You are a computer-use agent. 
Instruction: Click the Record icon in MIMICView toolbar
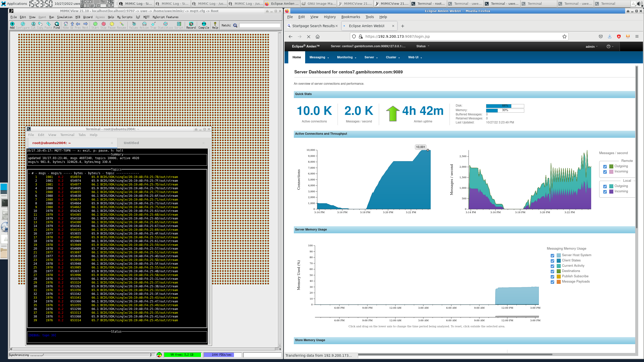[x=191, y=25]
